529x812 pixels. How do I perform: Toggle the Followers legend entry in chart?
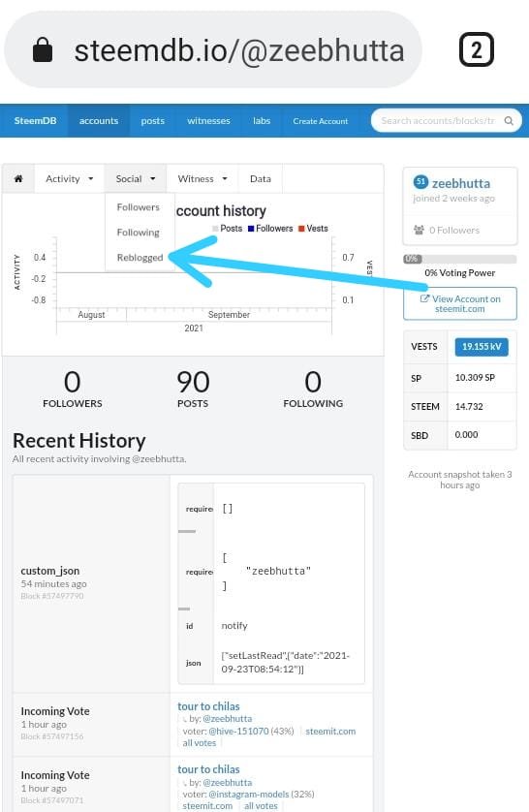point(270,229)
